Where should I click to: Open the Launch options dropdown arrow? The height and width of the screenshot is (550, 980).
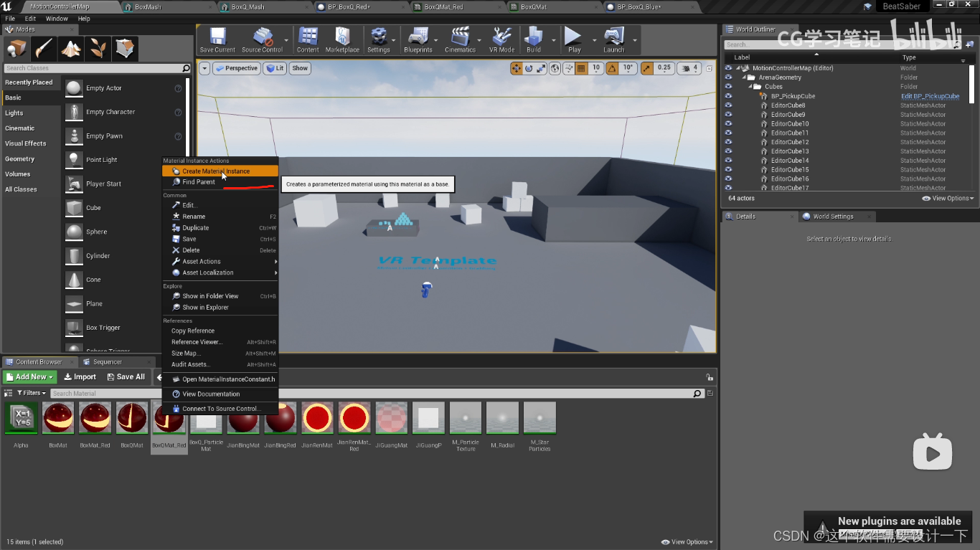coord(634,40)
